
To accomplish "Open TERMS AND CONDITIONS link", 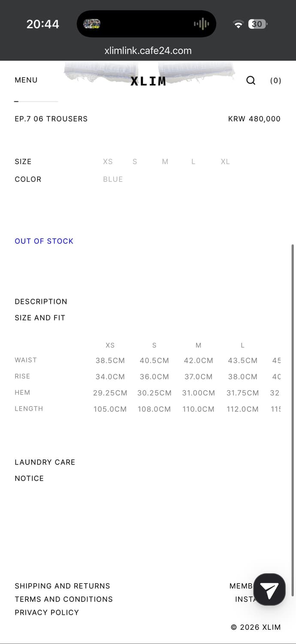I will tap(63, 599).
